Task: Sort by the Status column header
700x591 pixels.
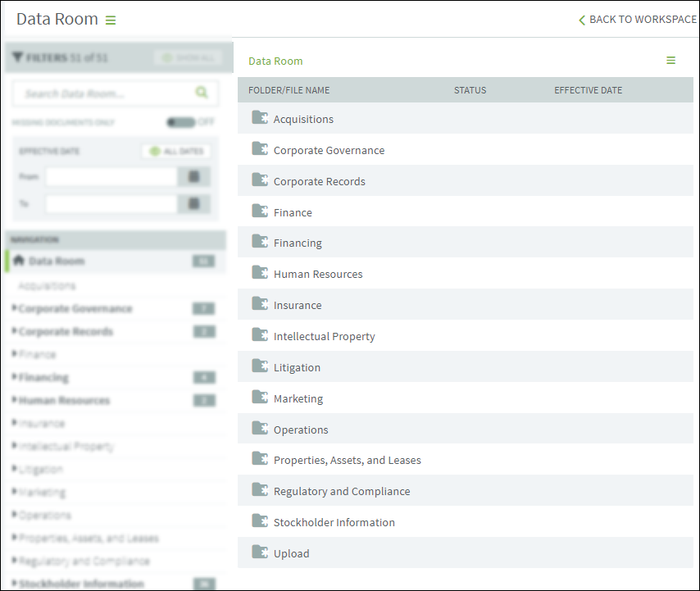Action: click(x=470, y=90)
